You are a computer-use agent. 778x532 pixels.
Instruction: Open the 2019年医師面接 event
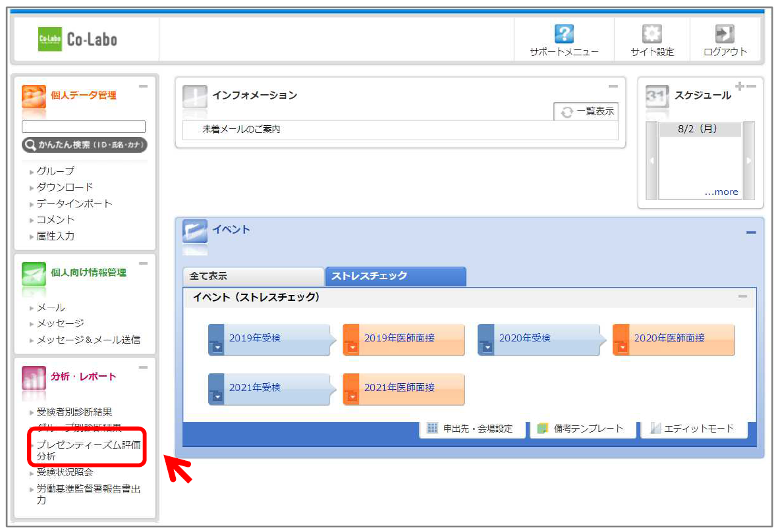[x=404, y=340]
